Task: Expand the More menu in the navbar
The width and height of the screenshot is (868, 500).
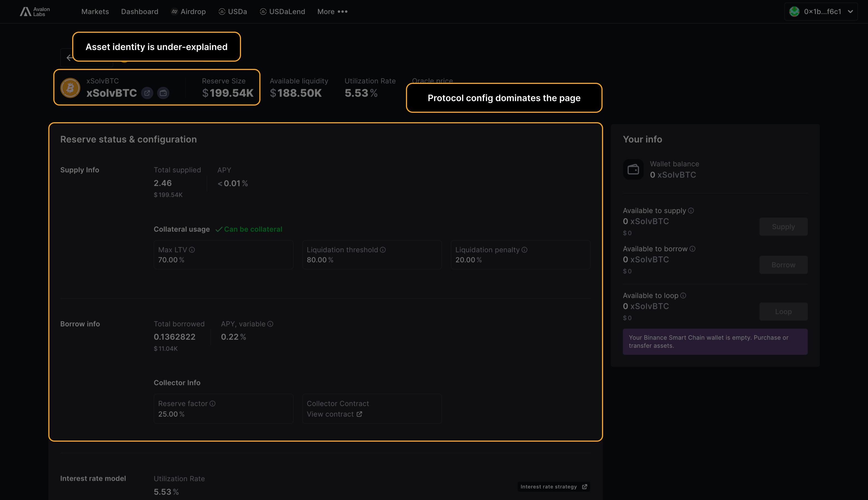Action: (332, 12)
